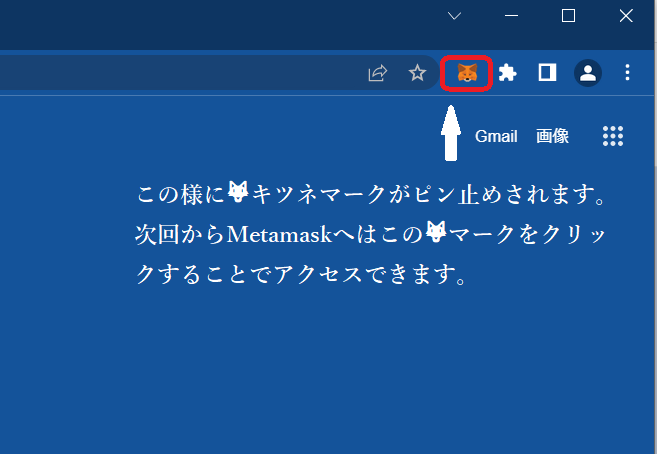Image resolution: width=657 pixels, height=454 pixels.
Task: Close the browser window
Action: tap(626, 16)
